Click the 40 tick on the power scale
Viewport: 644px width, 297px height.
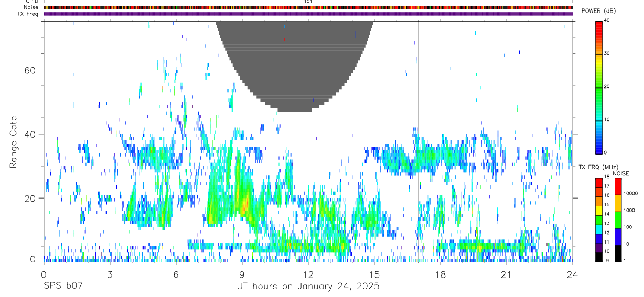tap(607, 21)
